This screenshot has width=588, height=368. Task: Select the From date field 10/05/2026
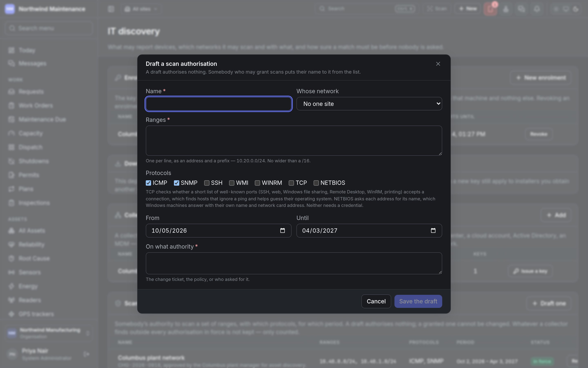pos(218,230)
